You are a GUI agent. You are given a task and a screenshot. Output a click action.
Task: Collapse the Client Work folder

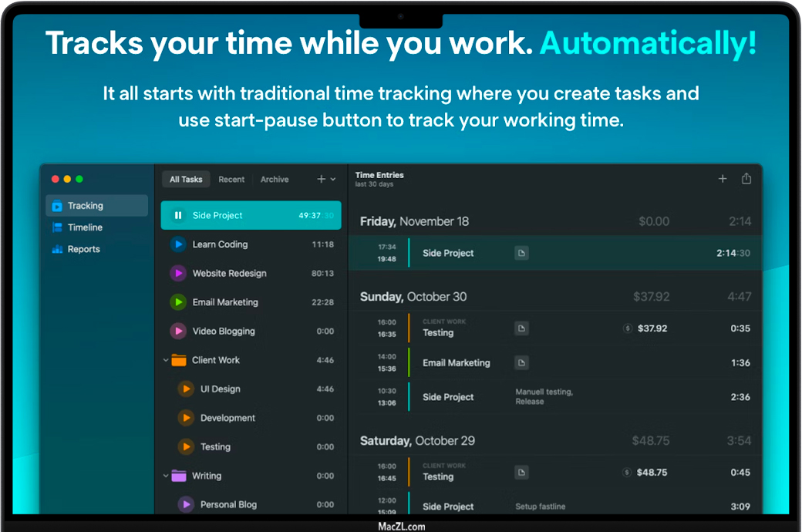click(166, 360)
